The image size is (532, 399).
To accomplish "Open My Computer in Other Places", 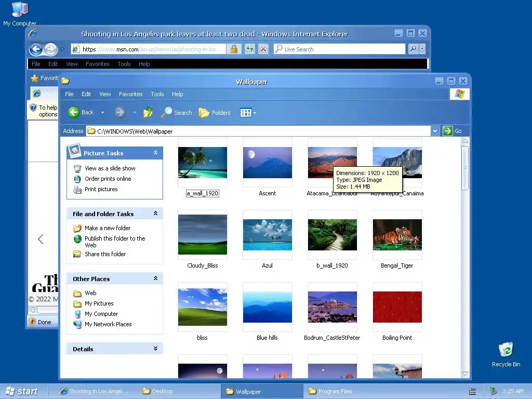I will 101,314.
